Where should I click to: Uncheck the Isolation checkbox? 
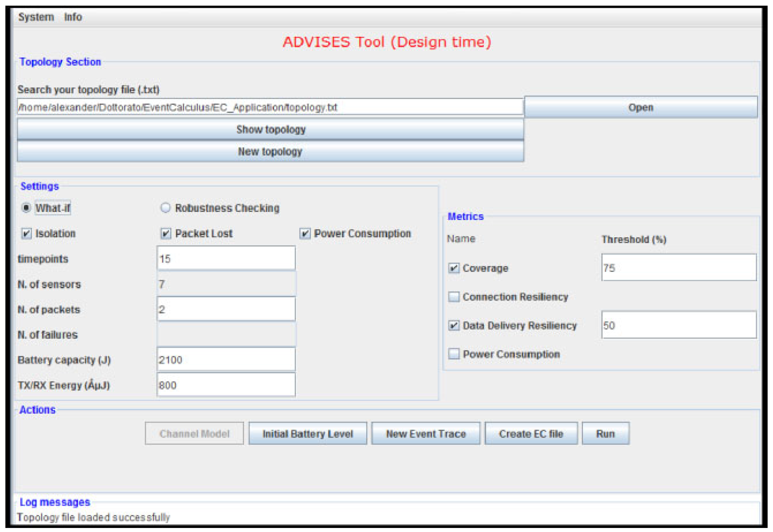point(27,233)
